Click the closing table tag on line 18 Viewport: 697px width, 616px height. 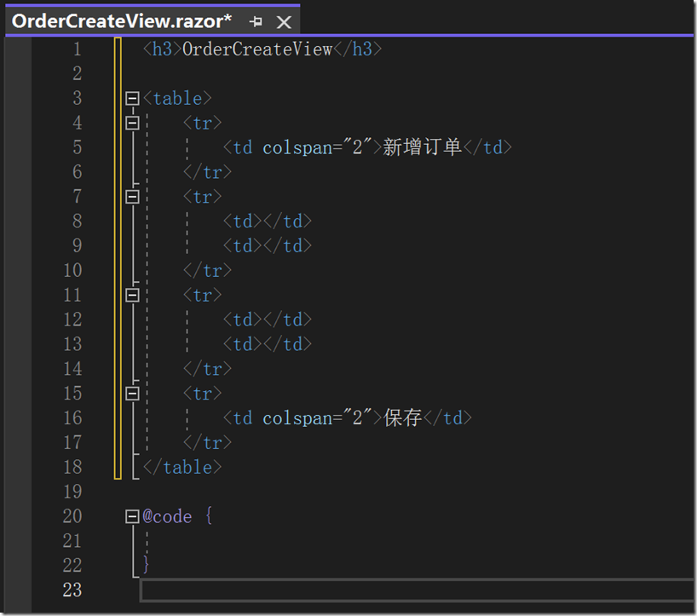[x=182, y=467]
